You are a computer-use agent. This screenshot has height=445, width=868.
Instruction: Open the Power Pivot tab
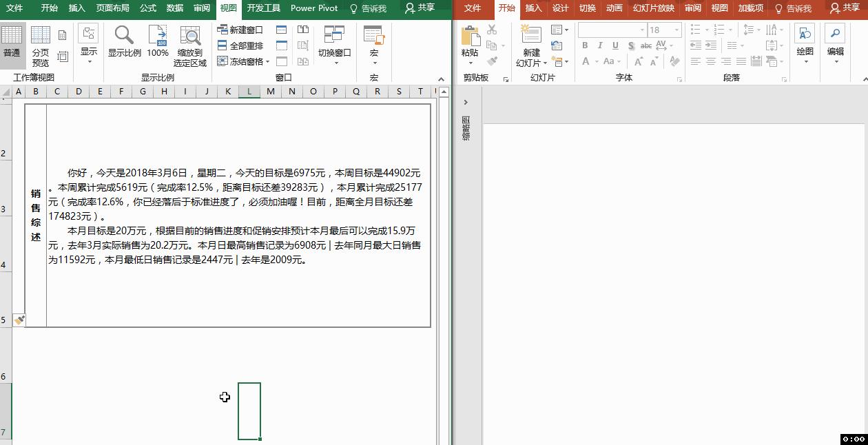[314, 8]
